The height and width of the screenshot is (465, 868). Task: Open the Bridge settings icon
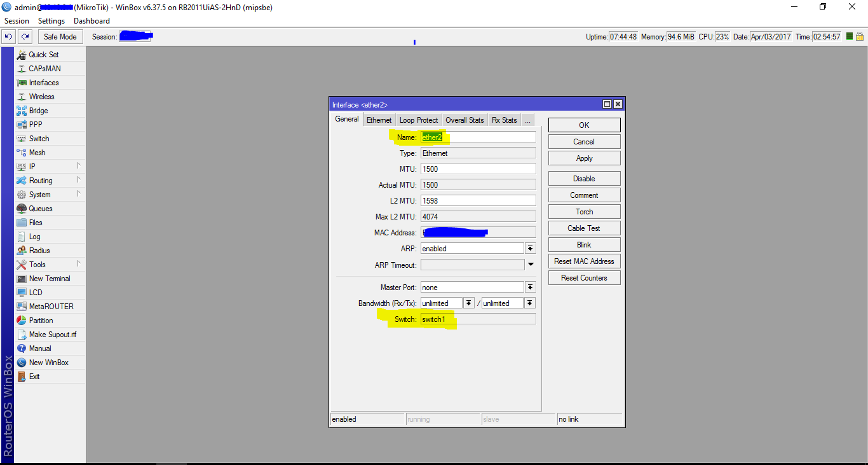[x=22, y=111]
